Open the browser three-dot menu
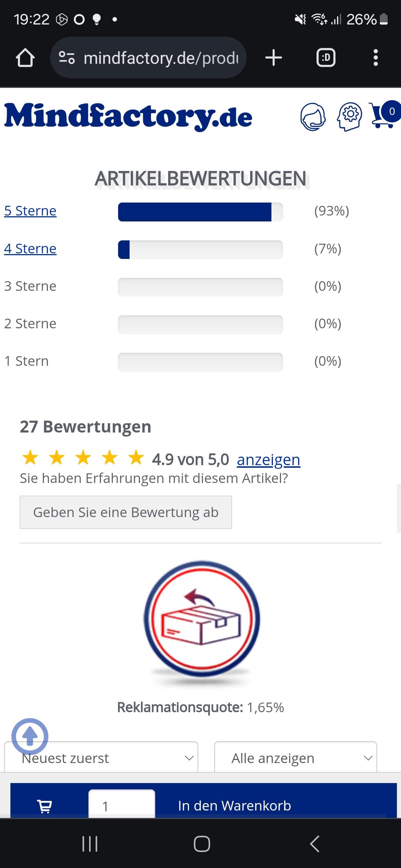Viewport: 401px width, 868px height. pyautogui.click(x=375, y=58)
